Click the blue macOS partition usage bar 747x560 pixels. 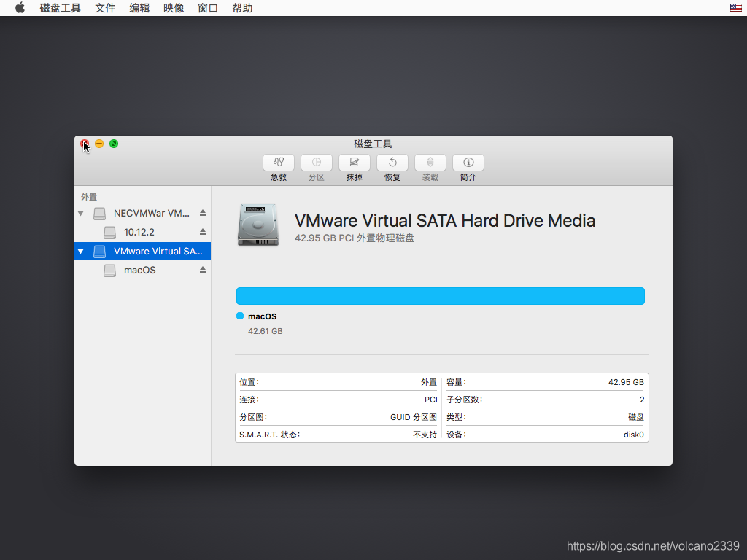[x=440, y=296]
